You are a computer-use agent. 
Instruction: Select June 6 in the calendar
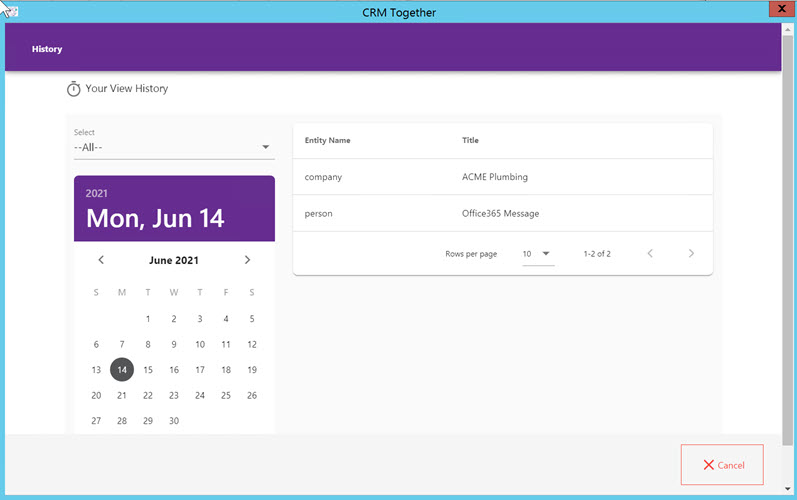click(x=96, y=344)
